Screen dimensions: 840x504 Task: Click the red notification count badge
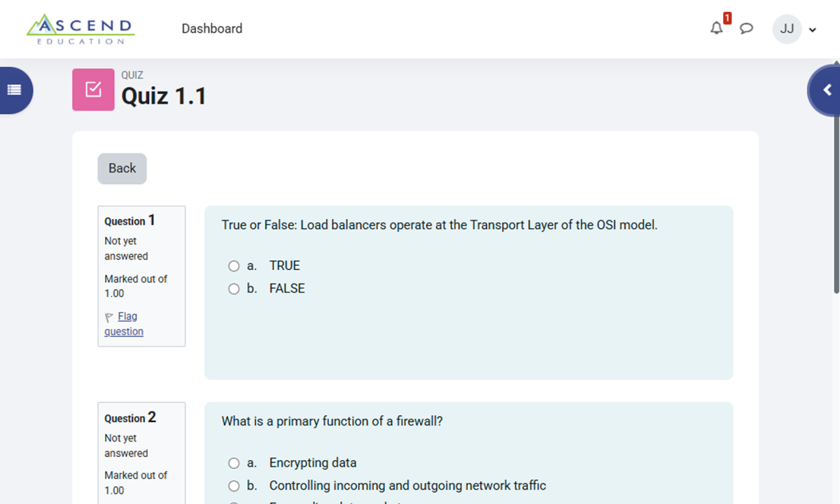coord(727,17)
